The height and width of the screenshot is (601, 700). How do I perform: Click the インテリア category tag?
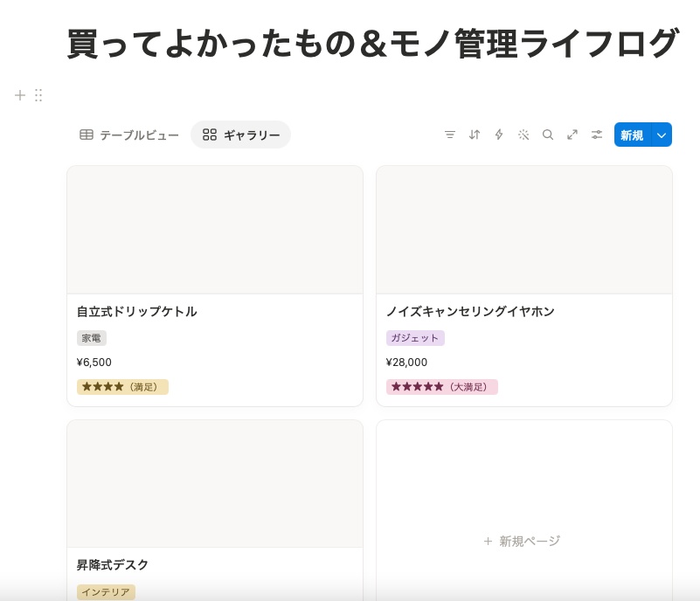coord(106,592)
